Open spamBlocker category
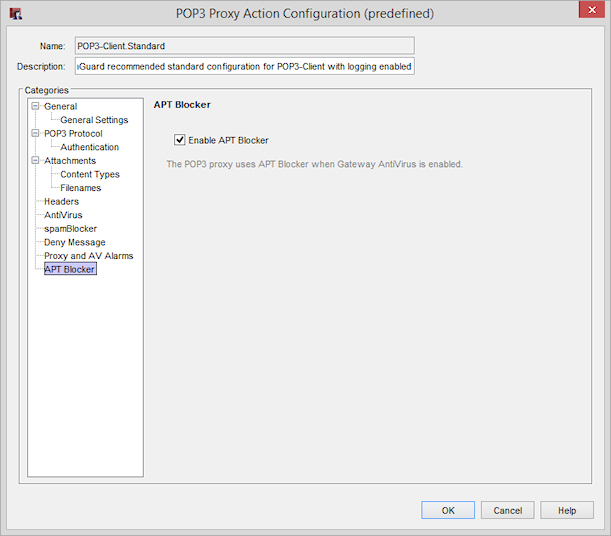 coord(71,229)
